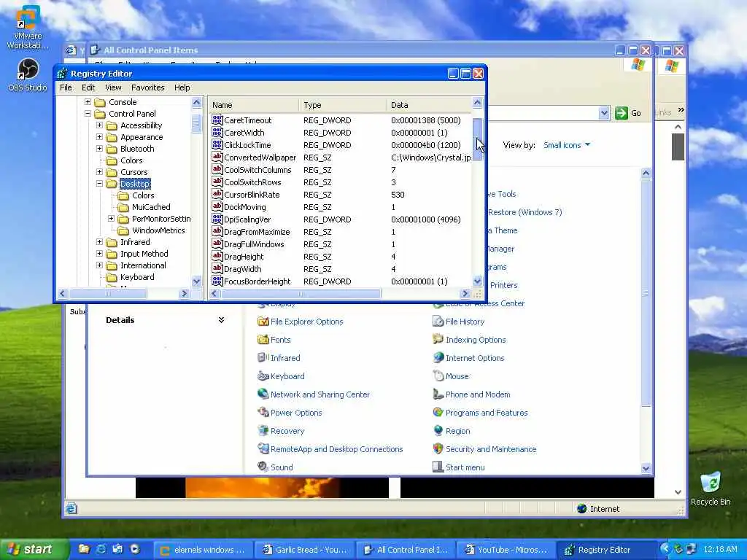Select the Console folder icon in tree
The image size is (747, 560).
[100, 102]
